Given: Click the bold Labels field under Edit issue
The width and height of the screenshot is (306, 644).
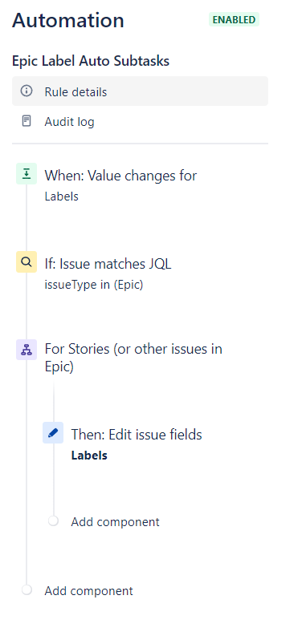Looking at the screenshot, I should coord(89,456).
